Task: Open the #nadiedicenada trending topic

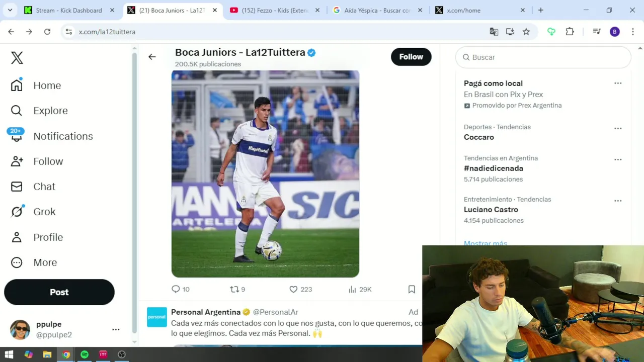Action: (494, 168)
